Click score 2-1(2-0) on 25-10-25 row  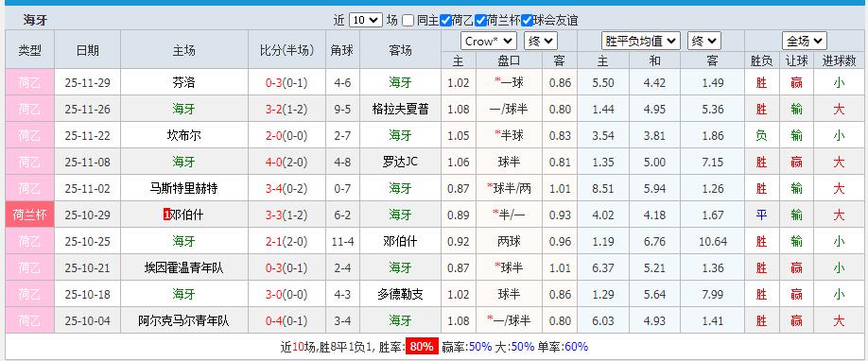click(286, 241)
